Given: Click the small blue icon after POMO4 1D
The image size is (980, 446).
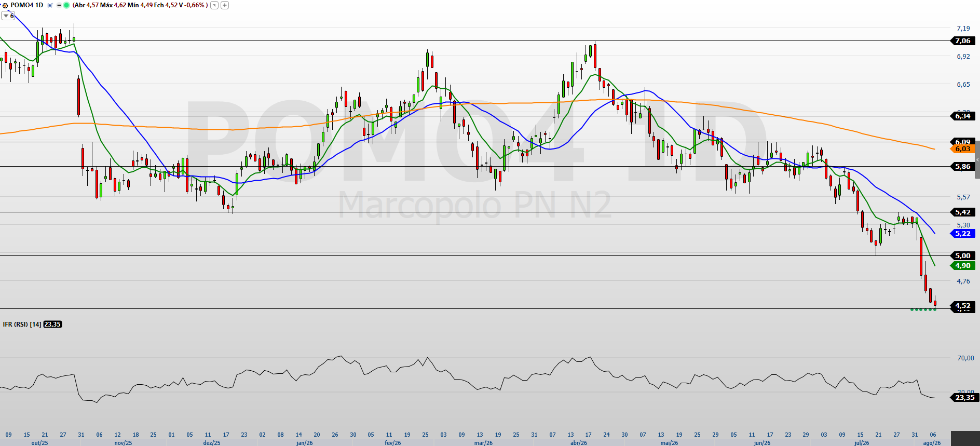Looking at the screenshot, I should pyautogui.click(x=50, y=5).
